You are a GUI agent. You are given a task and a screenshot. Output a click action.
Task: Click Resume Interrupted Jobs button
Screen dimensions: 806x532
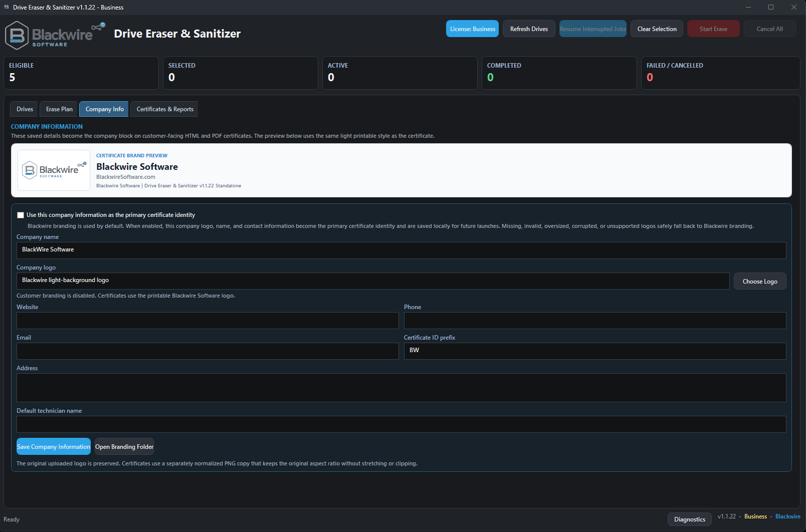click(593, 29)
